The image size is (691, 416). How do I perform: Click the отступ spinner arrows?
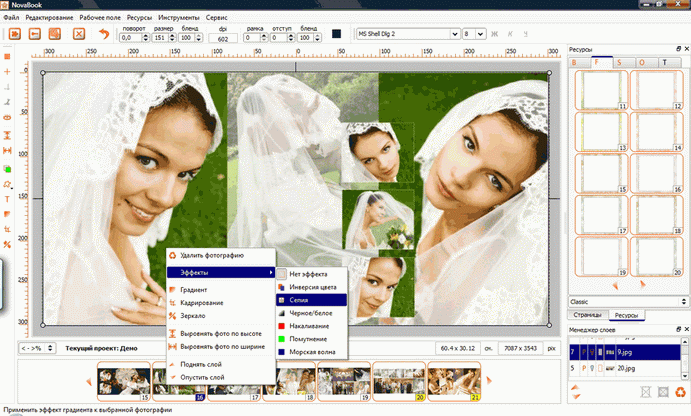tap(290, 38)
